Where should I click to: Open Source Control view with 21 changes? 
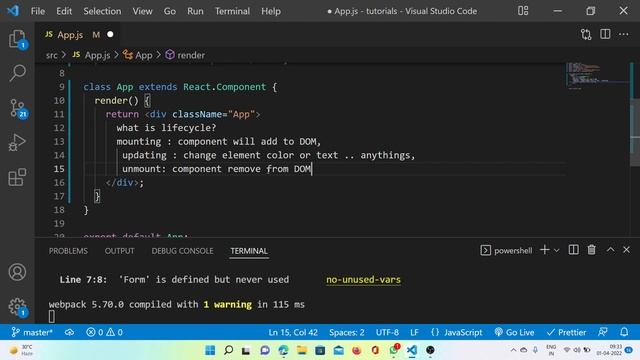point(17,108)
